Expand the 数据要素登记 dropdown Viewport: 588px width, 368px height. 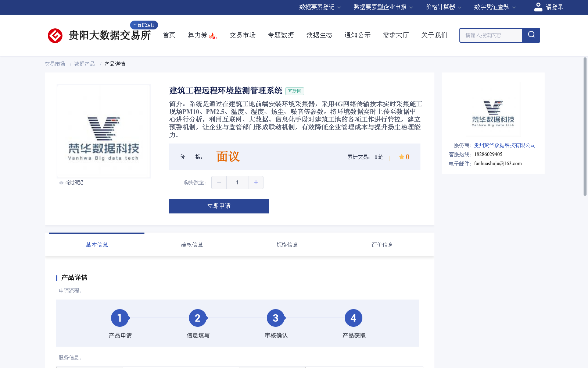point(320,7)
